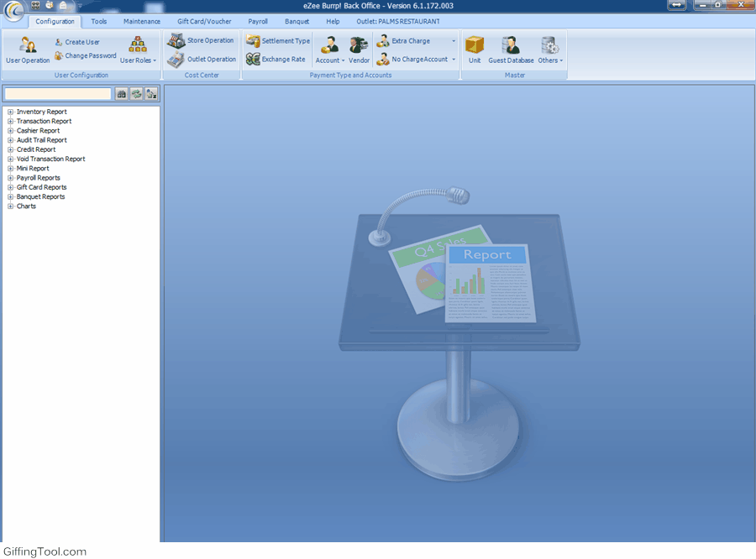Click the Outlet: PALMS RESTAURANT label
756x559 pixels.
[398, 21]
